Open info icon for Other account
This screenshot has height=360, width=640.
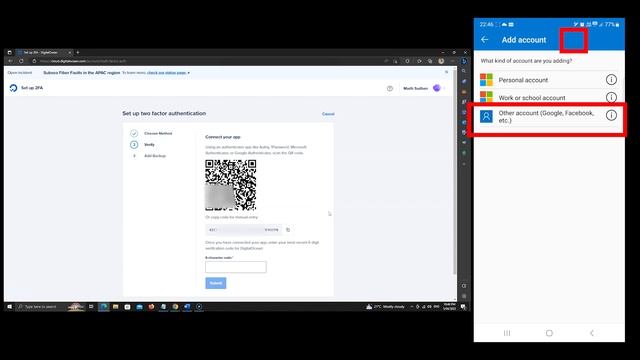611,115
